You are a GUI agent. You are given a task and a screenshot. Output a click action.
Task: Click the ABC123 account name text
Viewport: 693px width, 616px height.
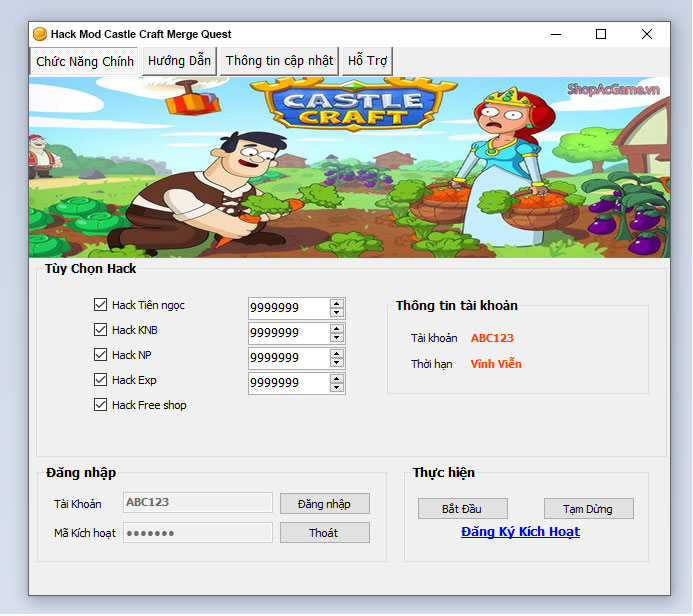point(492,338)
